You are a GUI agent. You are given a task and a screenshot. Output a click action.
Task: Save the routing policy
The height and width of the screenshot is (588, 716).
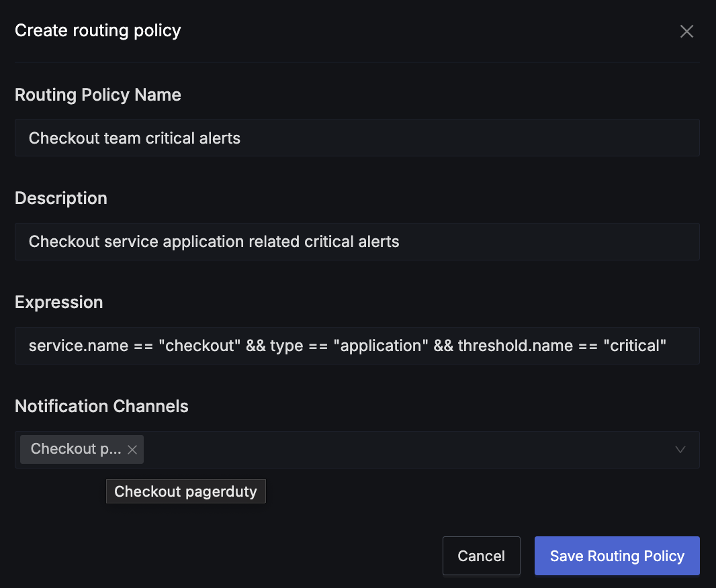(617, 556)
